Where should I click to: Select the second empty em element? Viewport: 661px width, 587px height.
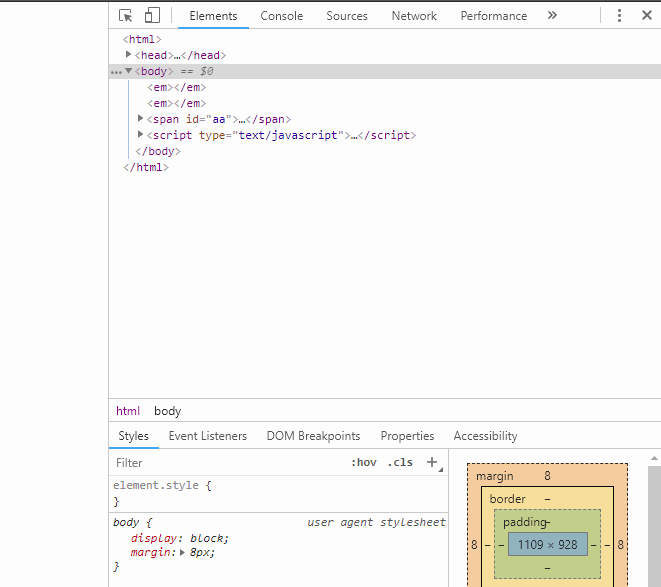click(x=177, y=103)
